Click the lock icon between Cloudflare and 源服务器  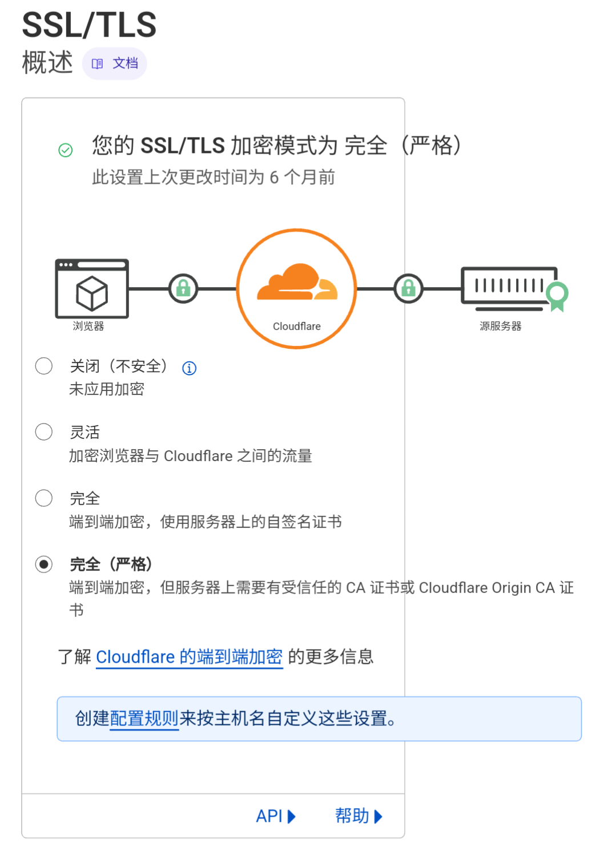pos(408,288)
